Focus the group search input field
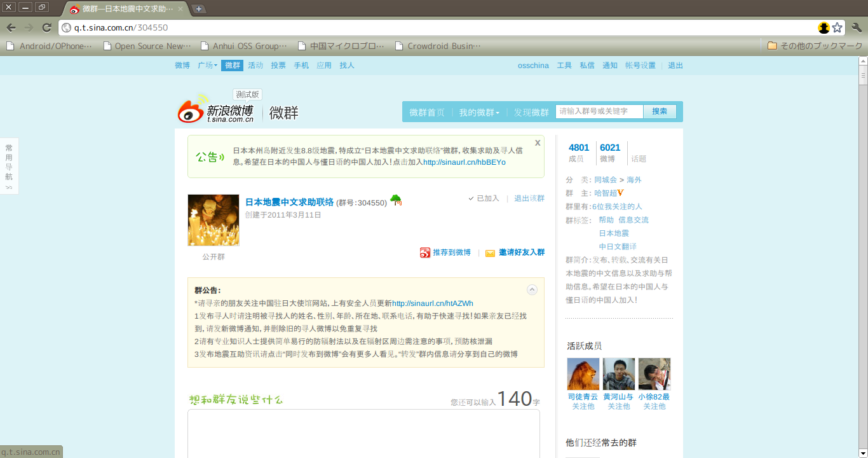868x458 pixels. (600, 111)
